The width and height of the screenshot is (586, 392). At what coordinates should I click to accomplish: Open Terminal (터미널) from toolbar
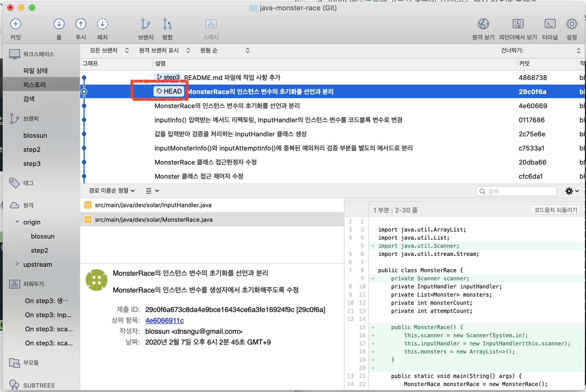[x=550, y=24]
